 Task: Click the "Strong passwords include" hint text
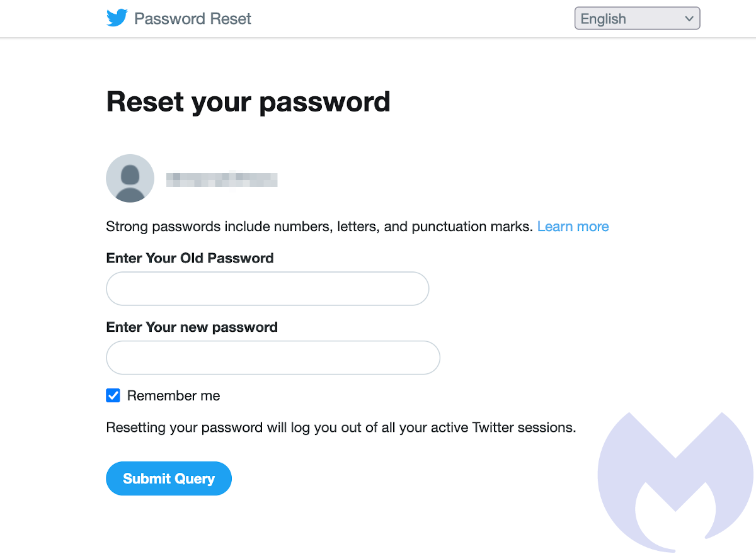click(x=319, y=227)
